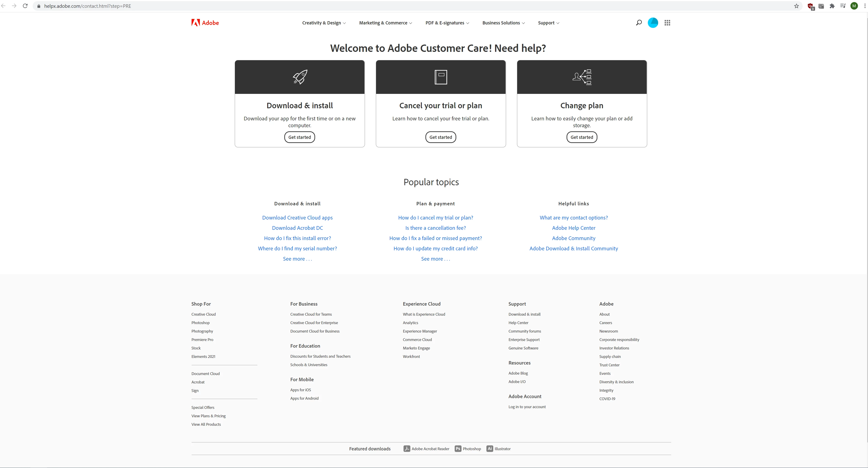
Task: Open the Business Solutions navigation menu
Action: pyautogui.click(x=503, y=23)
